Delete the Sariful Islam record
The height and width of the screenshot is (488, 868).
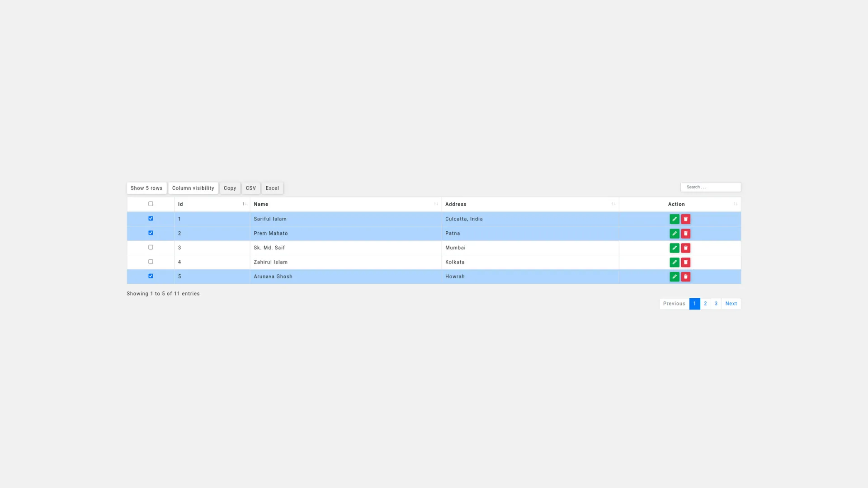(x=685, y=219)
